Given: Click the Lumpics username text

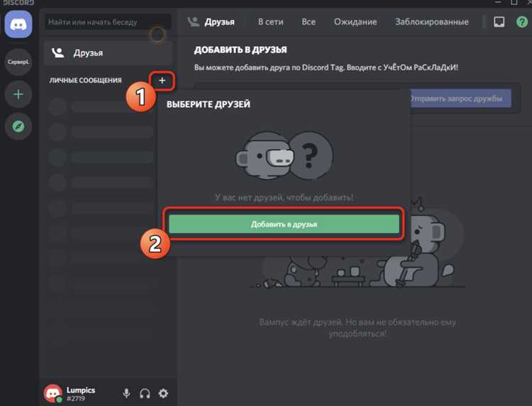Looking at the screenshot, I should click(81, 390).
